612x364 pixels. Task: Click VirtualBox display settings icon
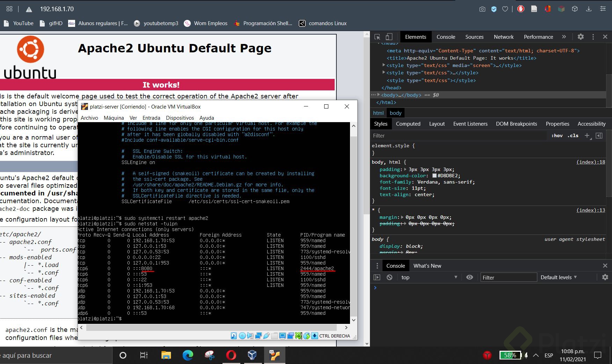point(283,336)
